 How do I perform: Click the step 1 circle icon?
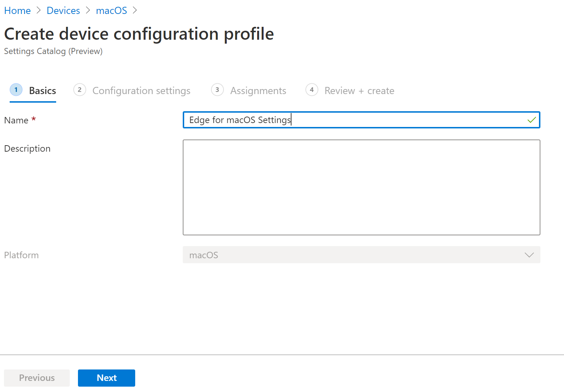coord(16,90)
